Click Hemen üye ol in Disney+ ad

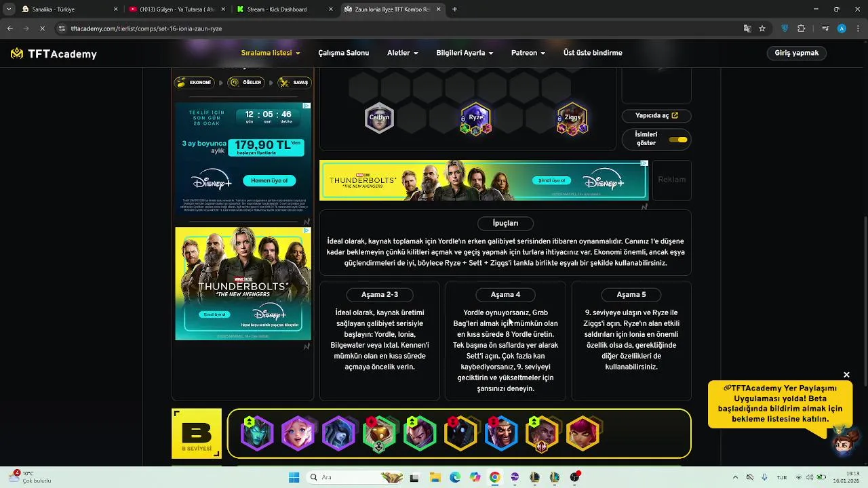(269, 180)
